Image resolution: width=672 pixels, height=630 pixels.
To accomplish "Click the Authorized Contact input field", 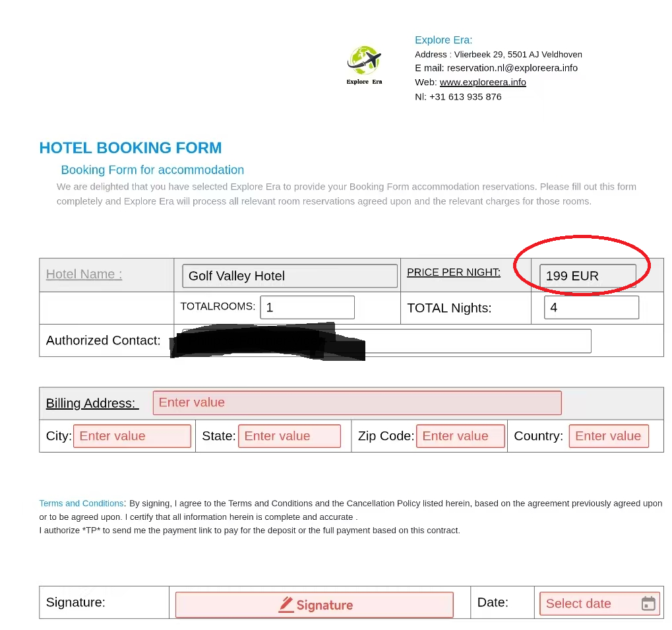I will click(386, 341).
